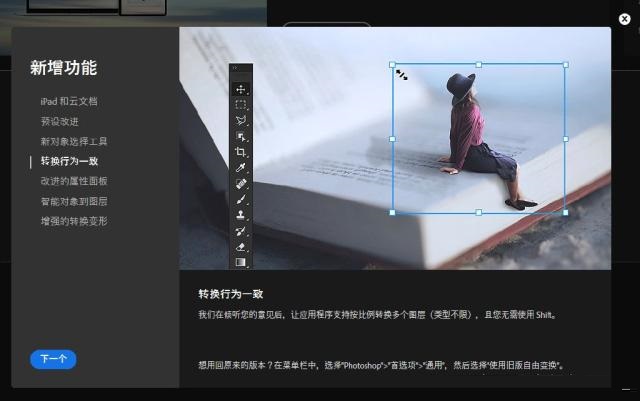Activate the Crop tool
The height and width of the screenshot is (401, 640).
click(x=241, y=152)
